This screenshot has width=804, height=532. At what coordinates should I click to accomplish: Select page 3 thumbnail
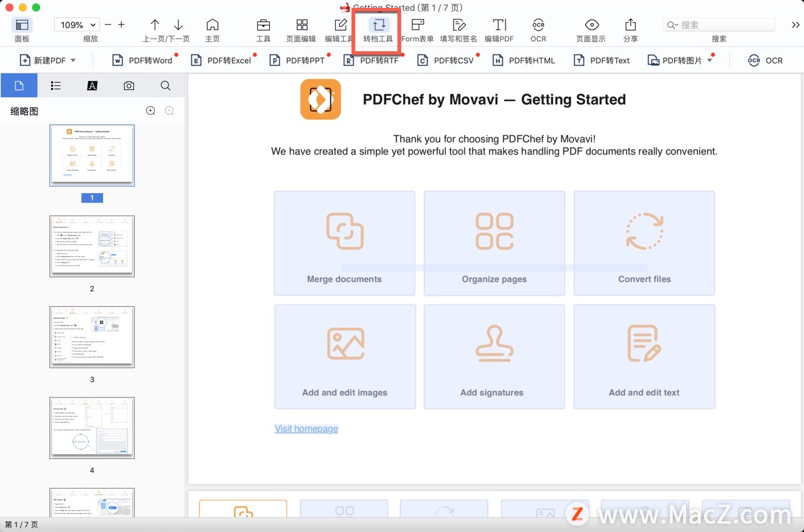point(92,337)
